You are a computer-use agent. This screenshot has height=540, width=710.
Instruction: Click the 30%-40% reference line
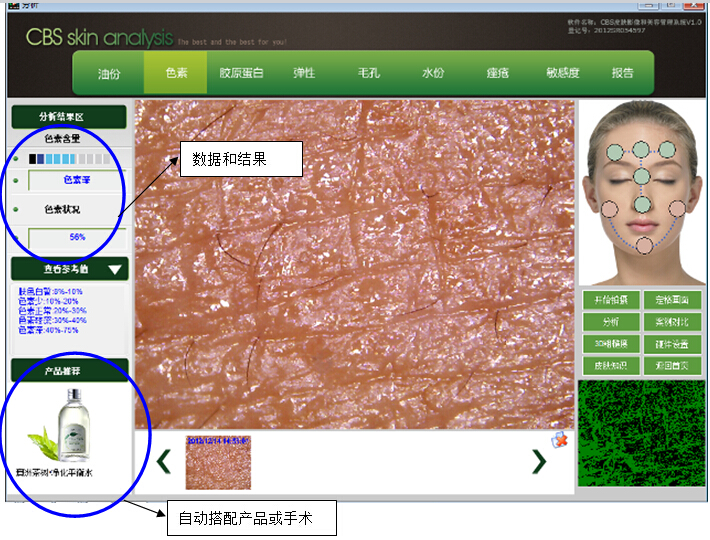click(52, 320)
